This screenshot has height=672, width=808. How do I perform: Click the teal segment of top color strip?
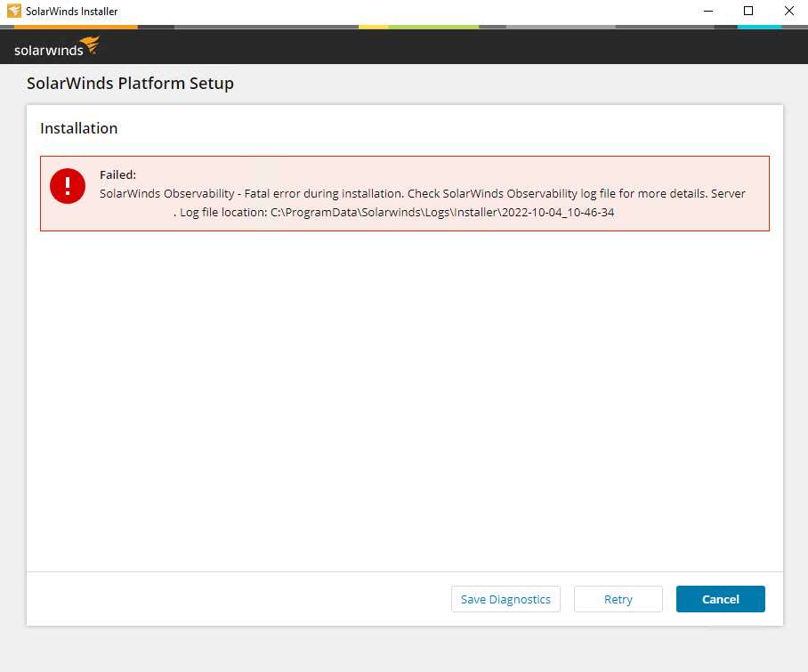[759, 27]
